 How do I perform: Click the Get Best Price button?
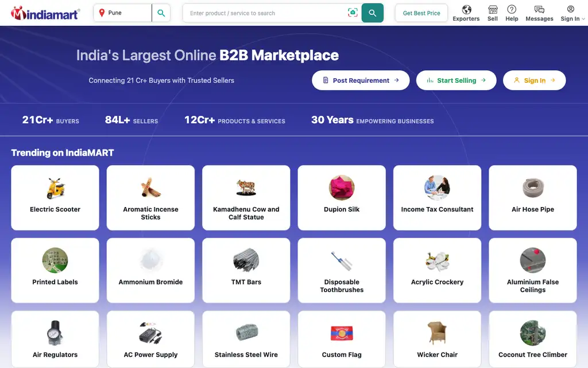[x=421, y=13]
